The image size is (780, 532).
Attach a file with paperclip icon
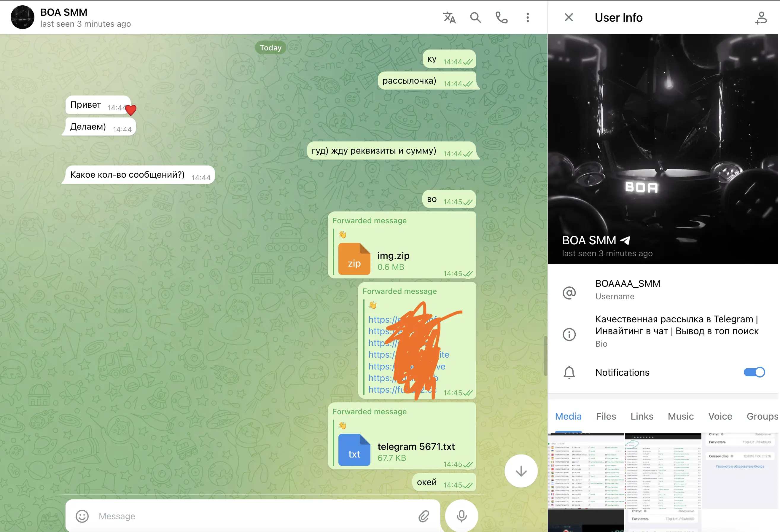click(x=424, y=516)
